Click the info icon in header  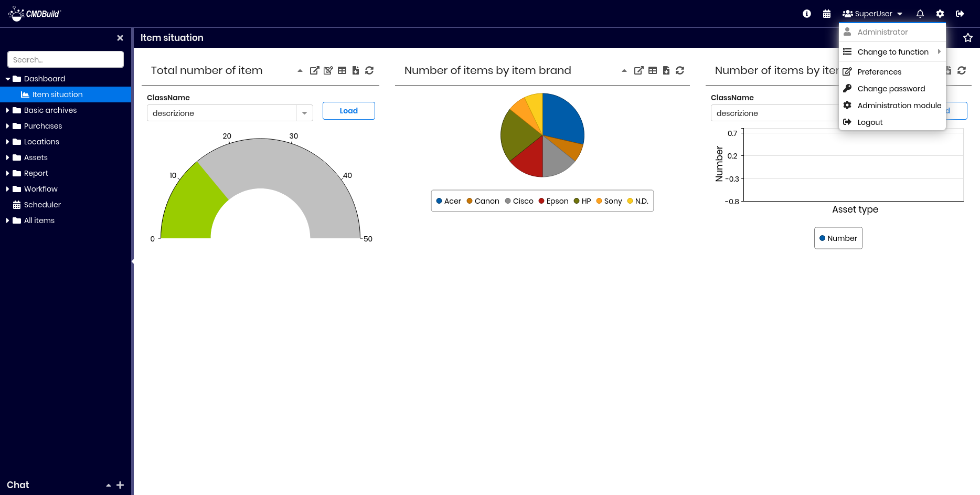[x=807, y=14]
